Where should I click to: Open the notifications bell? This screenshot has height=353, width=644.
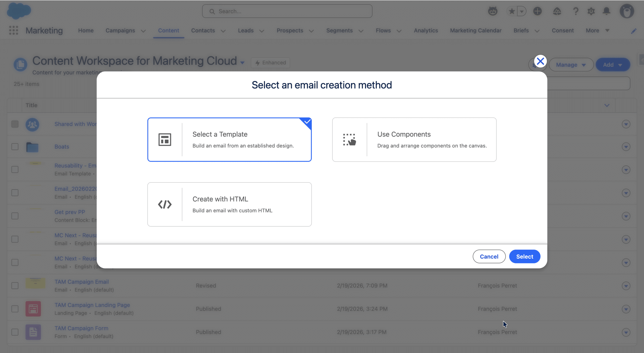coord(607,11)
